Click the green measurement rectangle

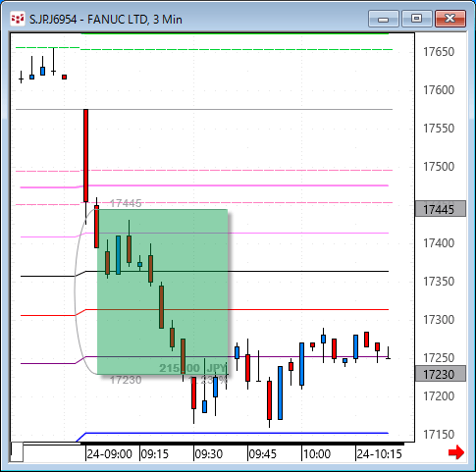tap(162, 291)
